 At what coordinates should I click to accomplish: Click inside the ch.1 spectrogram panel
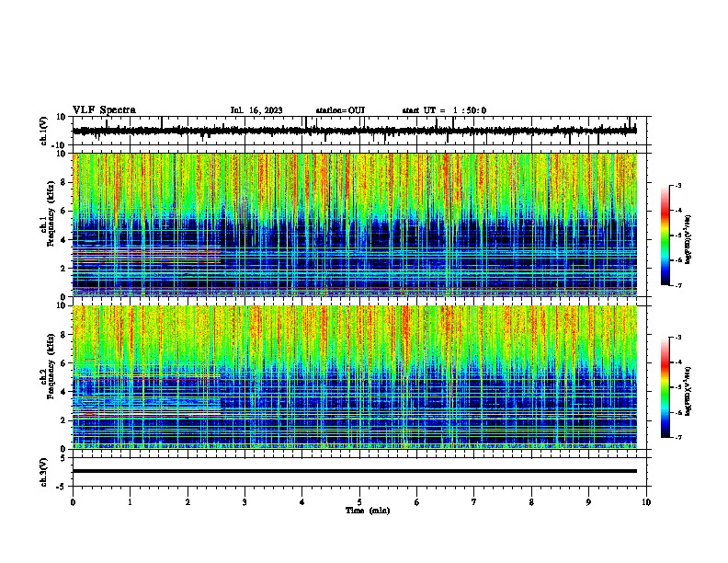tap(355, 224)
